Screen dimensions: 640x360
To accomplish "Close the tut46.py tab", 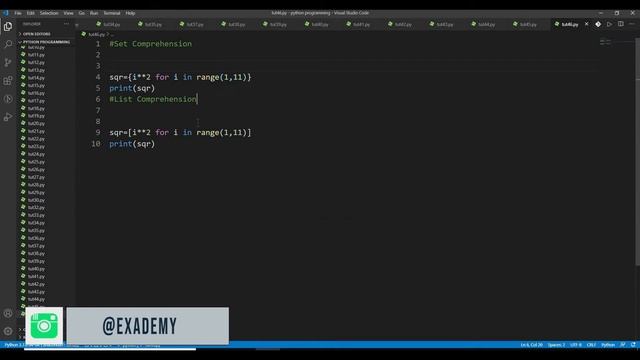I will 587,24.
